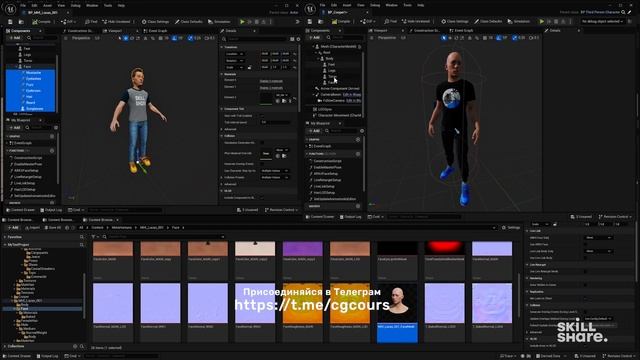Open Location type dropdown in Transform
The width and height of the screenshot is (640, 360).
coord(235,54)
